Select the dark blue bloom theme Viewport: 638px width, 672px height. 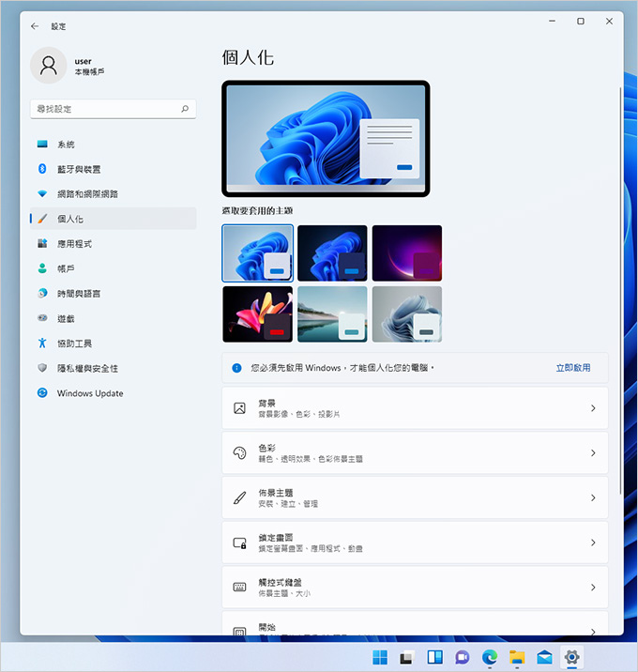[x=332, y=252]
